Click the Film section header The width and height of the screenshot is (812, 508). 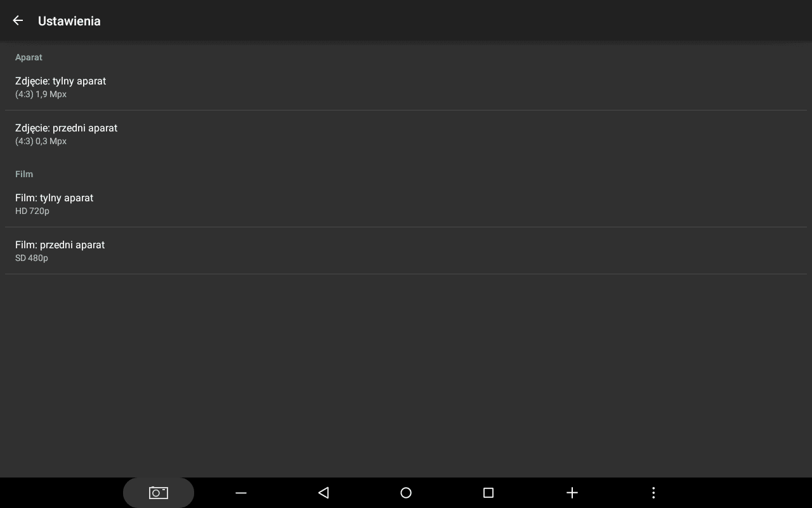24,174
